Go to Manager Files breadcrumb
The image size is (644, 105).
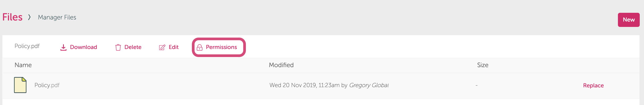57,17
